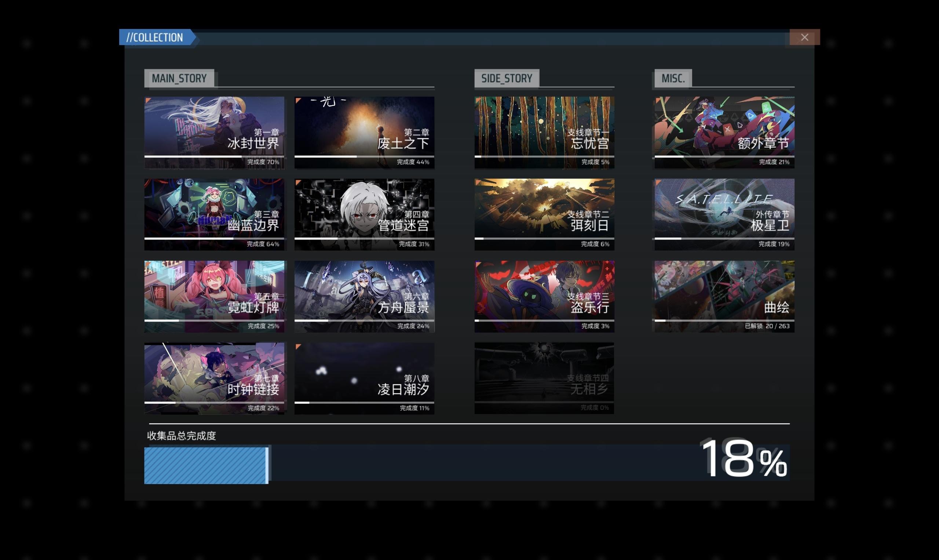The image size is (939, 560).
Task: Open the 额外章节 extra chapter card
Action: coord(724,132)
